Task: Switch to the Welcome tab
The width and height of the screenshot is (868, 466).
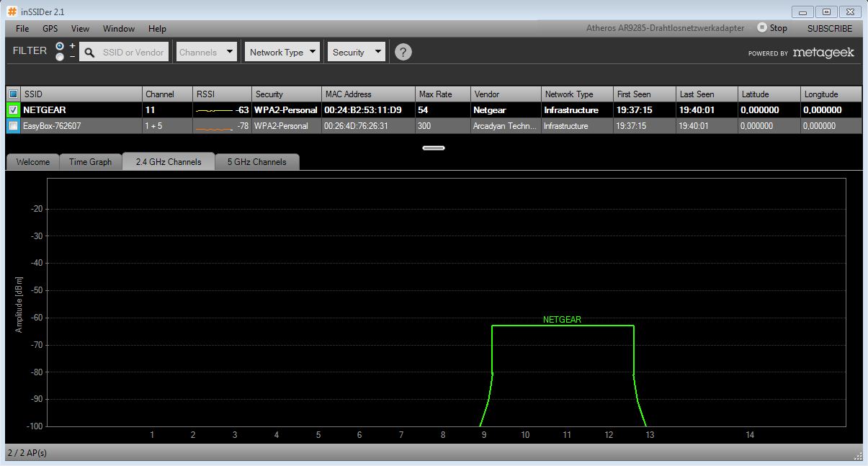Action: [x=32, y=162]
